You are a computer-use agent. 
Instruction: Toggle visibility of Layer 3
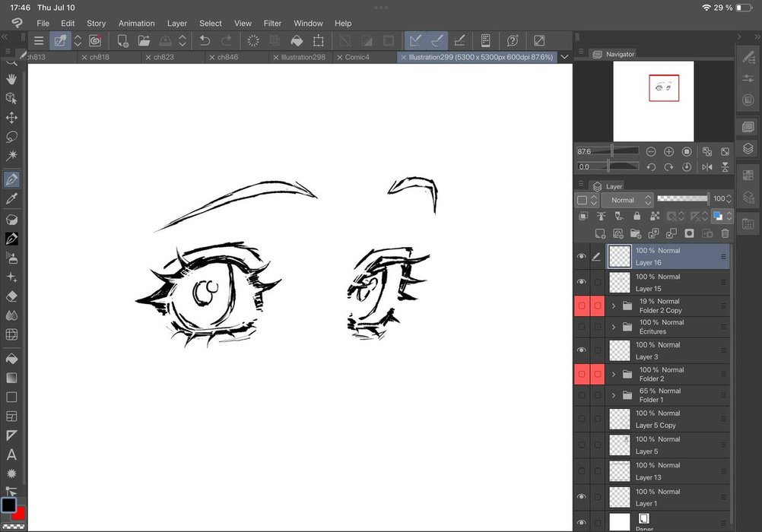(x=582, y=350)
